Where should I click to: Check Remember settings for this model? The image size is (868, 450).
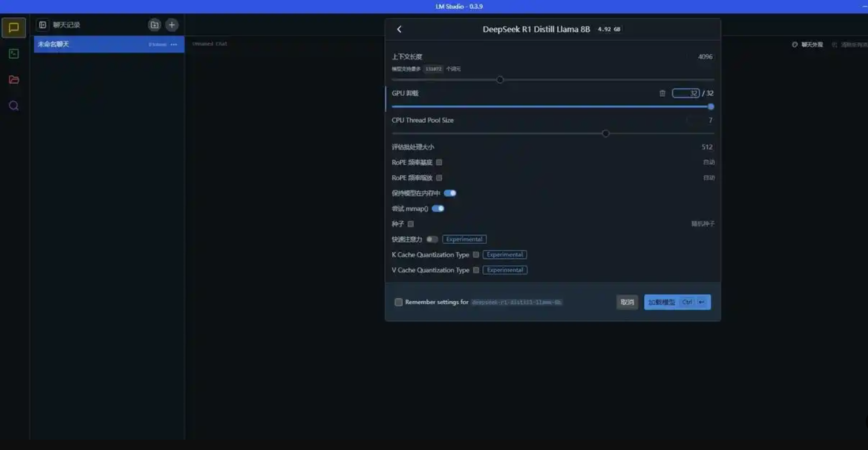pyautogui.click(x=399, y=302)
